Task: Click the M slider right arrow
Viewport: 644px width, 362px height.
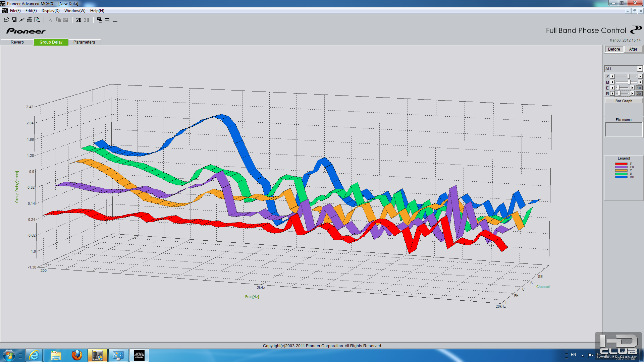Action: tap(640, 82)
